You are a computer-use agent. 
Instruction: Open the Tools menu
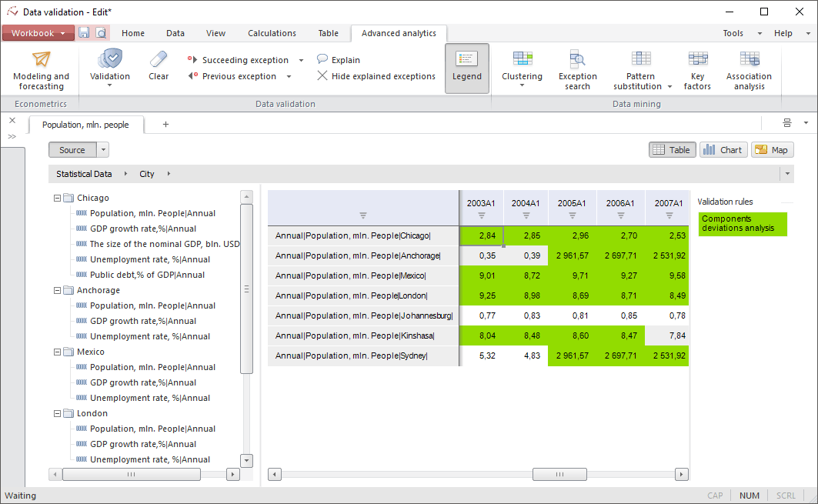pos(733,33)
